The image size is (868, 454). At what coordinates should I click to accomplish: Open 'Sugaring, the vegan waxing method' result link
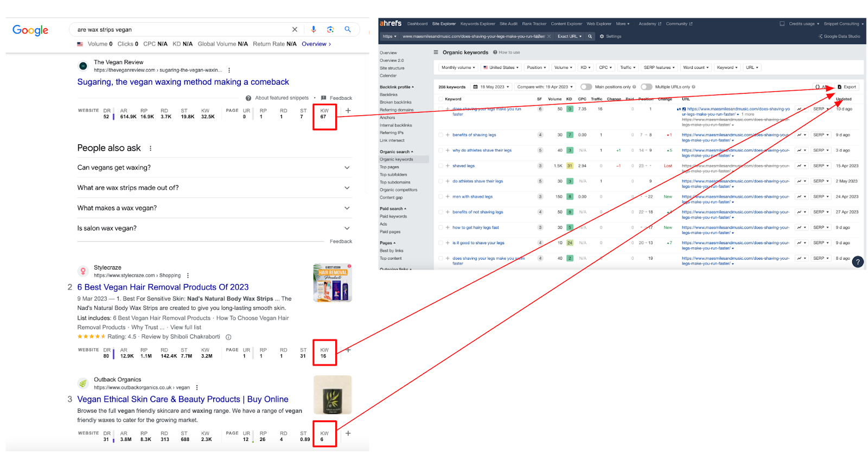183,82
